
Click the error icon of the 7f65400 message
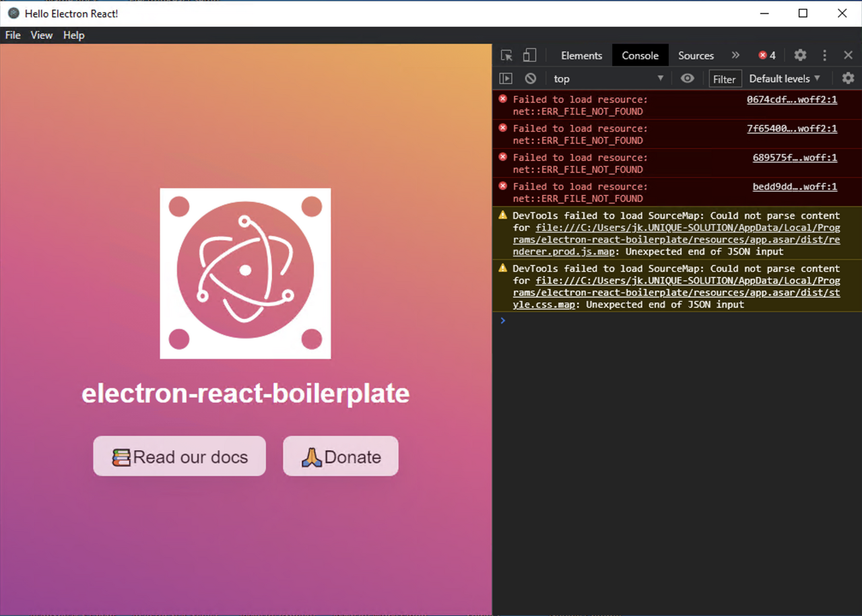tap(502, 128)
